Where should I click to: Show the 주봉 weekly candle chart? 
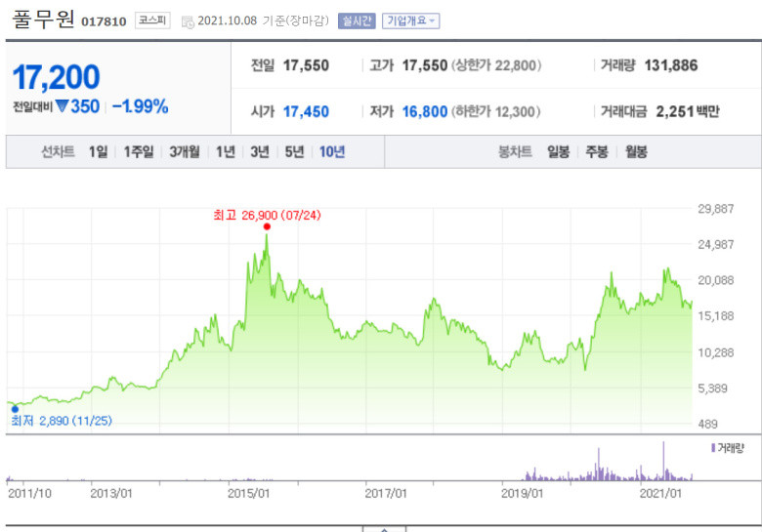click(597, 152)
